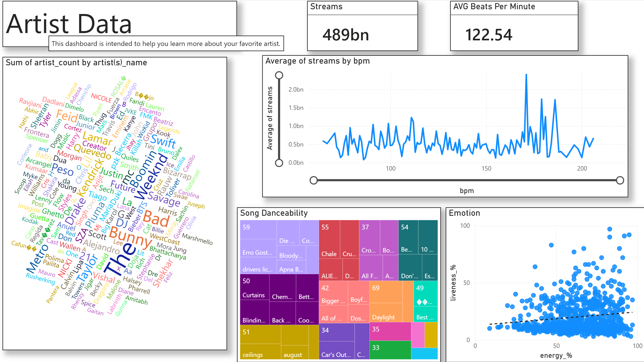Click top handle of vertical streams slider
Image resolution: width=644 pixels, height=362 pixels.
click(x=279, y=75)
